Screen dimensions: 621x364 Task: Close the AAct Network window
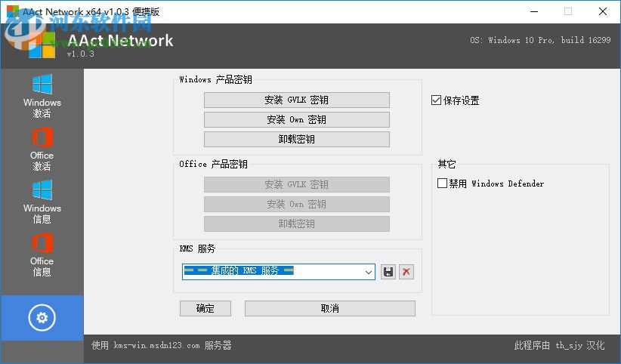coord(603,11)
